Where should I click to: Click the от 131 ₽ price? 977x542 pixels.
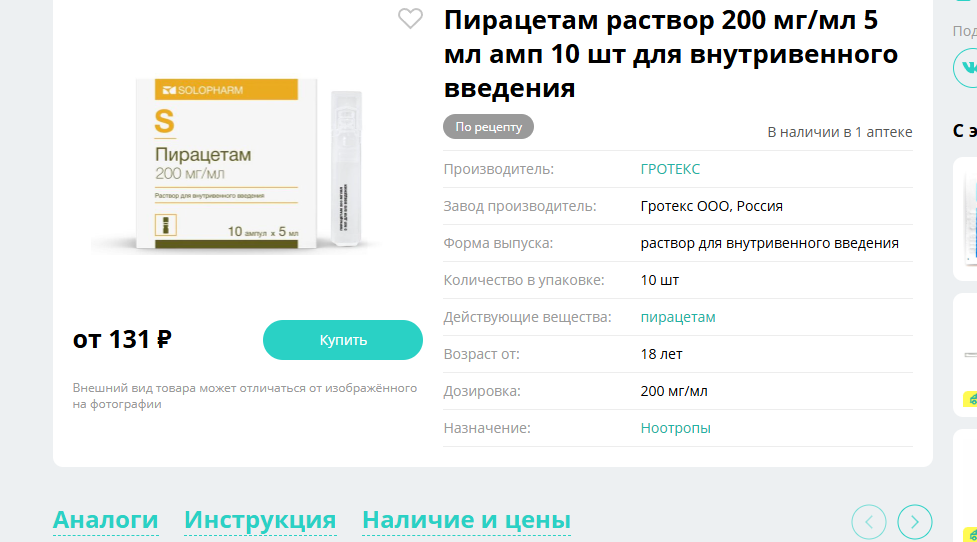(122, 340)
